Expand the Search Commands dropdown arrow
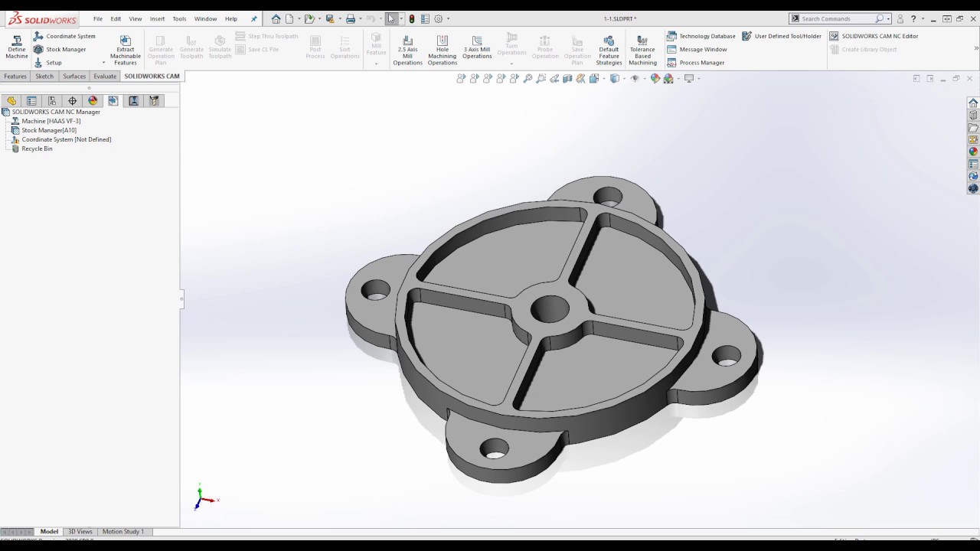Screen dimensions: 980x551 [888, 18]
